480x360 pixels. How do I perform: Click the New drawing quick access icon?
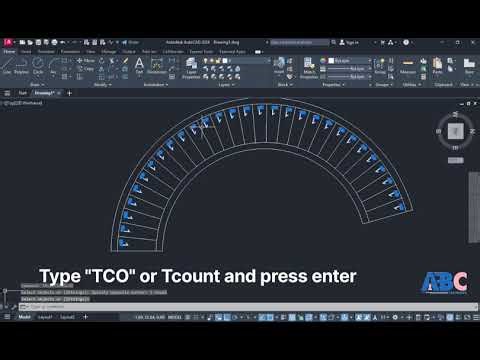22,42
